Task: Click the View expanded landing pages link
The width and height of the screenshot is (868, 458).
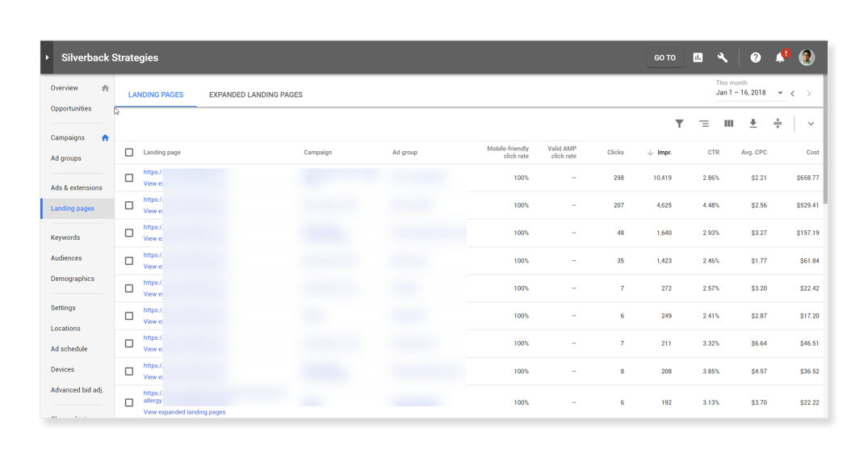Action: tap(184, 412)
